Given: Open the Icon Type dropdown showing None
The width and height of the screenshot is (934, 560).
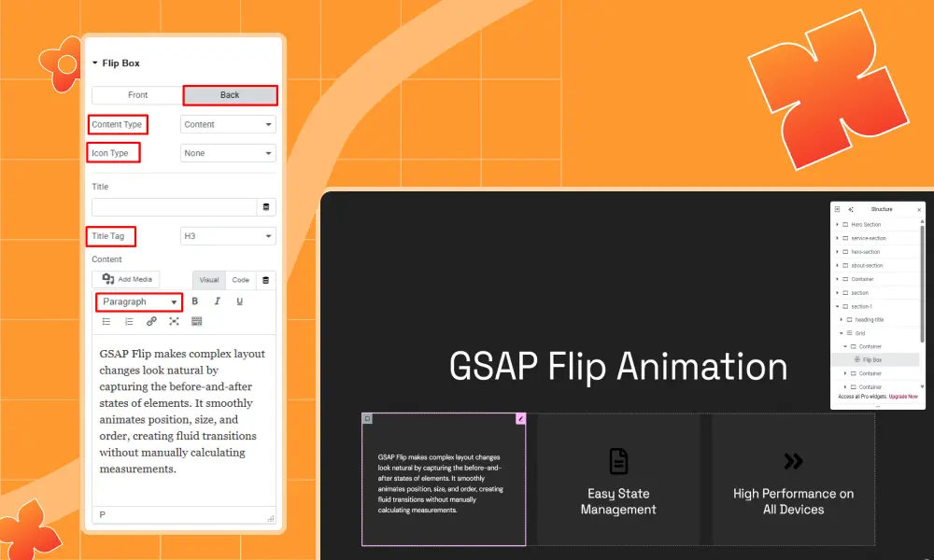Looking at the screenshot, I should coord(228,153).
